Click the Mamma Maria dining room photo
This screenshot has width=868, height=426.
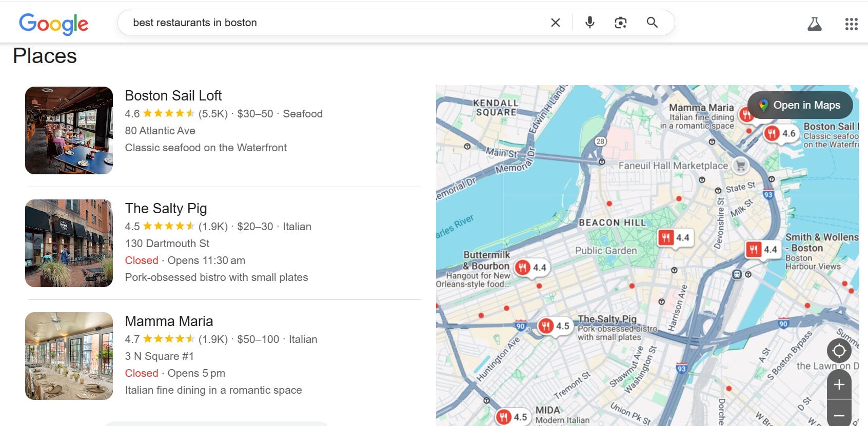(x=69, y=356)
